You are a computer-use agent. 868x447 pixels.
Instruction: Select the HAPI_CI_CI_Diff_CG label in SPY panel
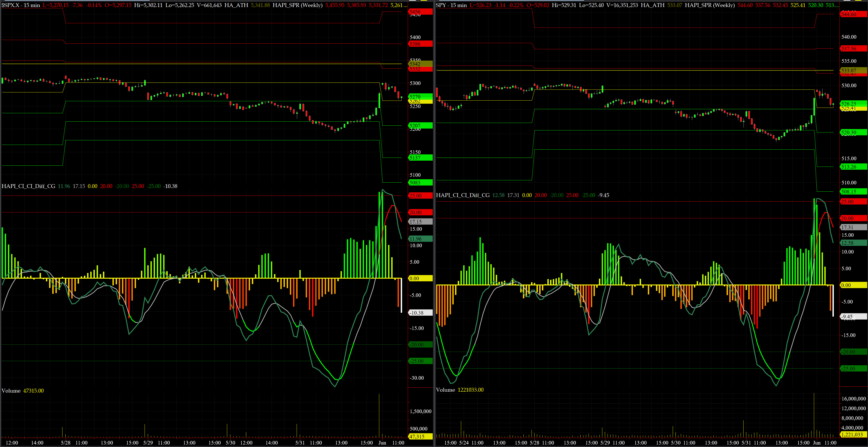click(x=463, y=195)
